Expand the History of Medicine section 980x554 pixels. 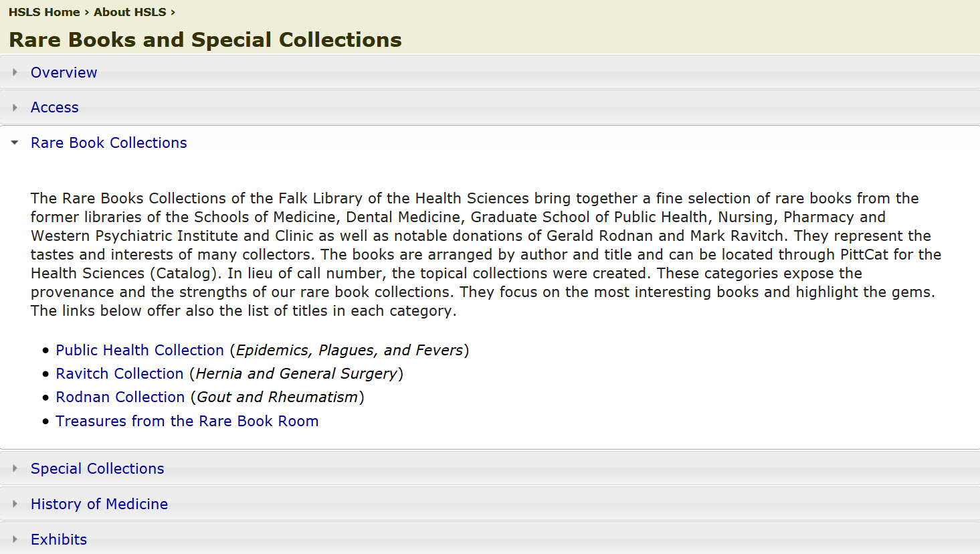[99, 504]
